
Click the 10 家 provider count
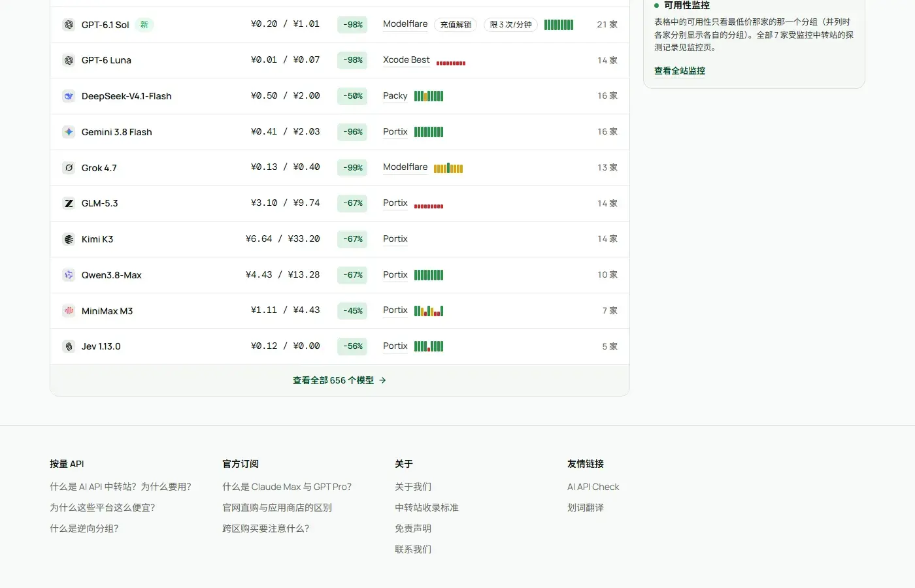coord(607,274)
